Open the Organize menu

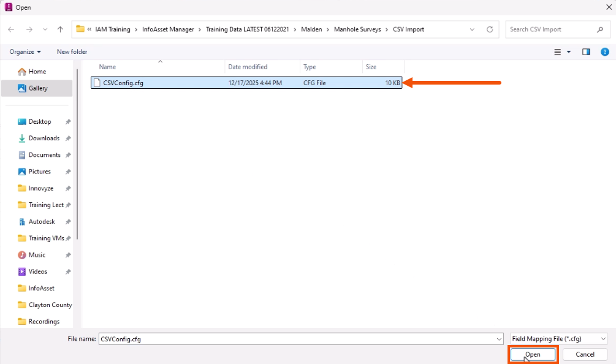[x=23, y=51]
